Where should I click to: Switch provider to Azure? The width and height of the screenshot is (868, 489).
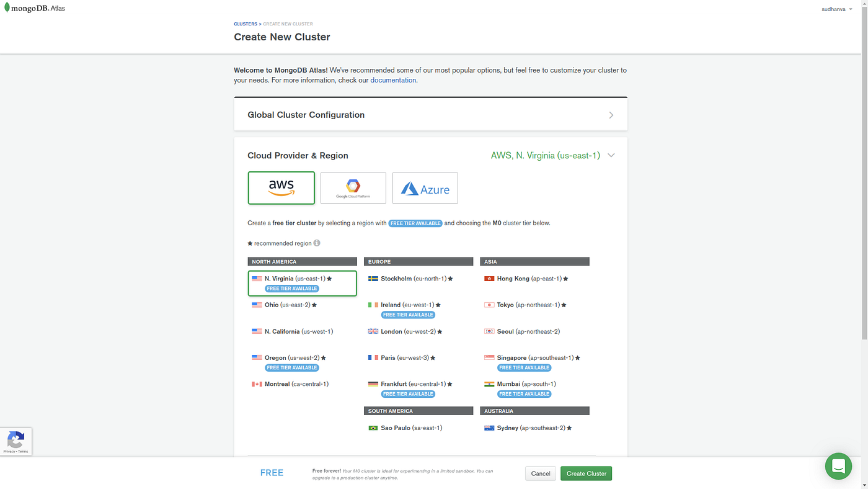click(425, 187)
